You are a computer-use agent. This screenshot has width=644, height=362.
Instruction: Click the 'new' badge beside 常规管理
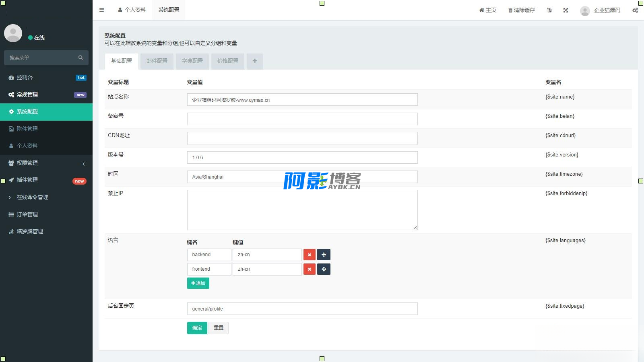[80, 95]
